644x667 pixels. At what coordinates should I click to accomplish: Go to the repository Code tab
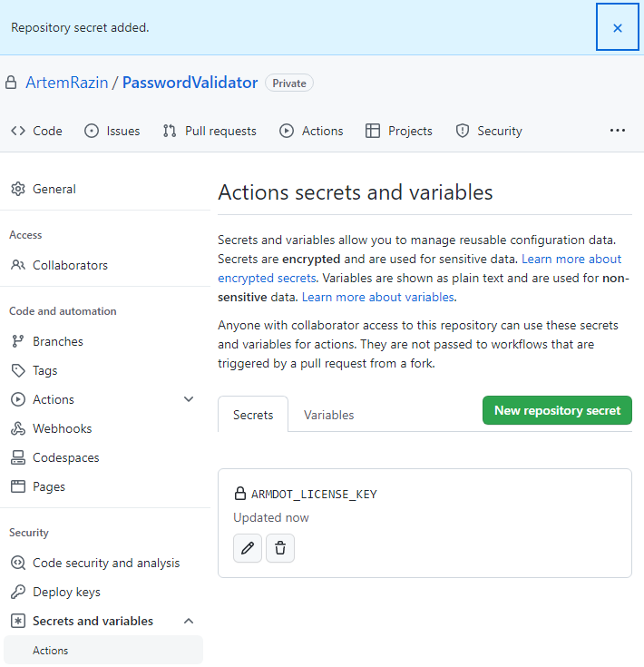37,131
